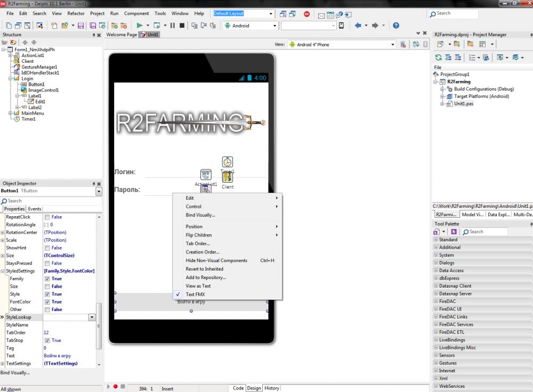Select ImageControl1 in the Structure tree
This screenshot has width=533, height=392.
(43, 90)
